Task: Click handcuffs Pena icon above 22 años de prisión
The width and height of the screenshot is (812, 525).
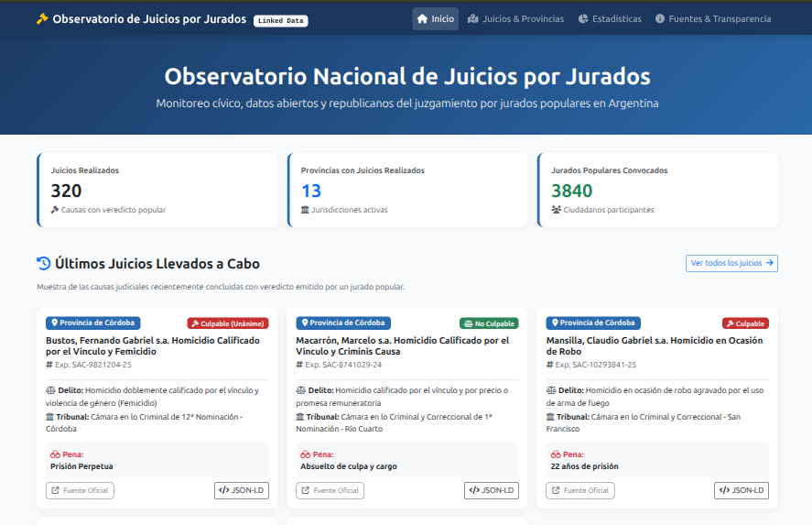Action: pyautogui.click(x=556, y=454)
